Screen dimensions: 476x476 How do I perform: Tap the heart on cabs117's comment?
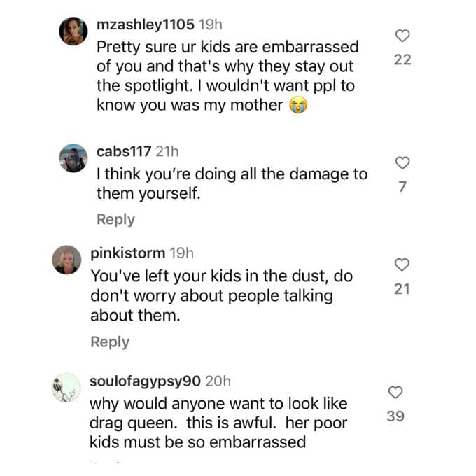[402, 162]
